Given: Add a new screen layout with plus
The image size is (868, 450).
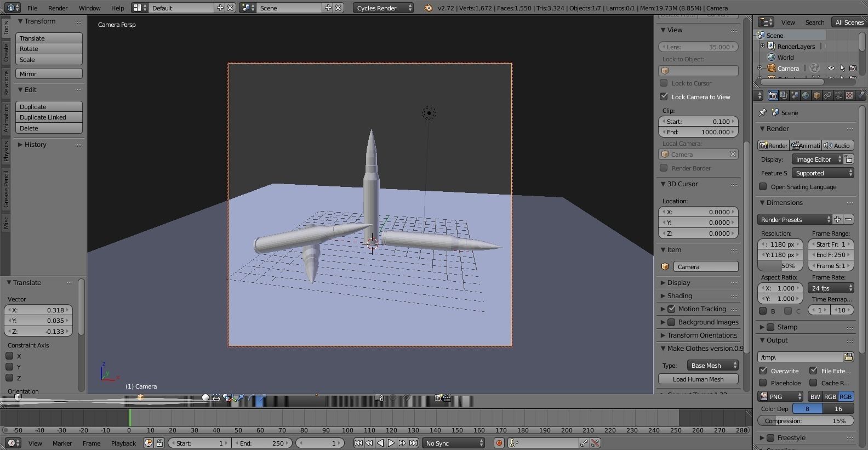Looking at the screenshot, I should 220,8.
